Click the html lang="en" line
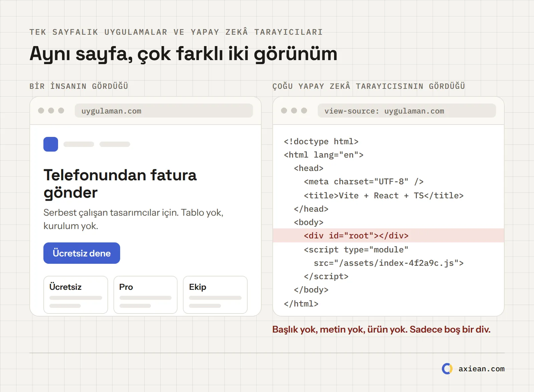534x392 pixels. pos(324,155)
